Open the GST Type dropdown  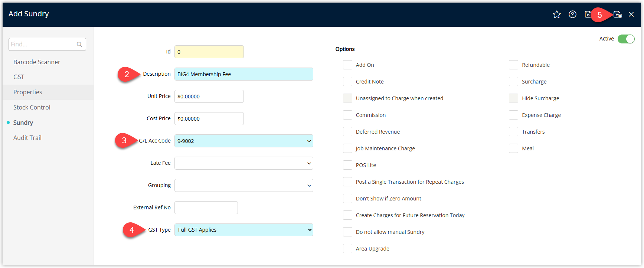coord(243,230)
